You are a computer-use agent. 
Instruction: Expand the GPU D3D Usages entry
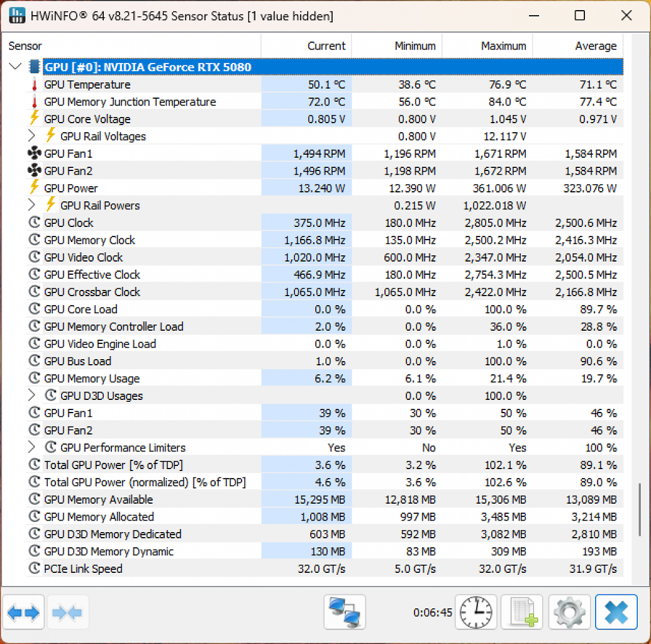tap(31, 396)
